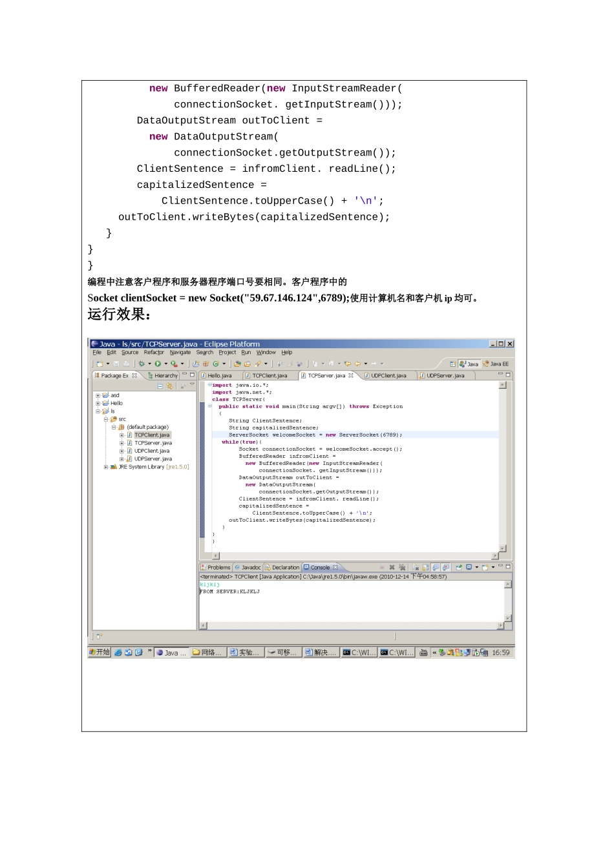Click the New Java Package icon
Screen dimensions: 614x868
click(206, 364)
